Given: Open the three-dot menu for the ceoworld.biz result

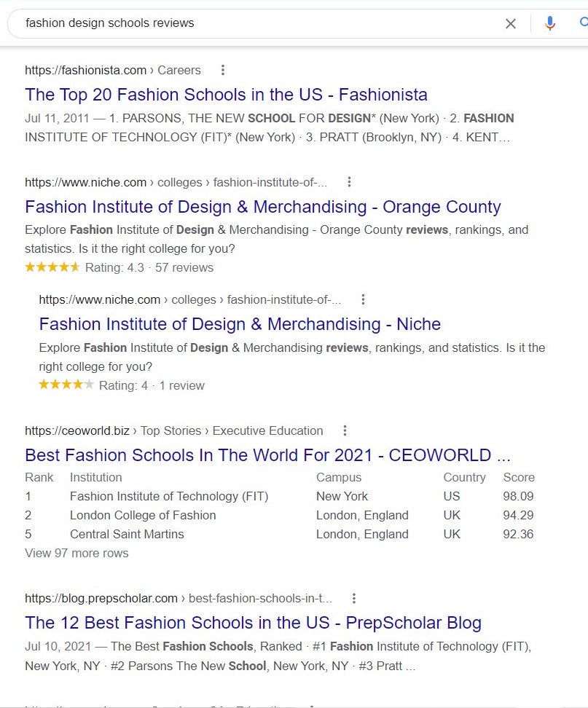Looking at the screenshot, I should coord(345,430).
